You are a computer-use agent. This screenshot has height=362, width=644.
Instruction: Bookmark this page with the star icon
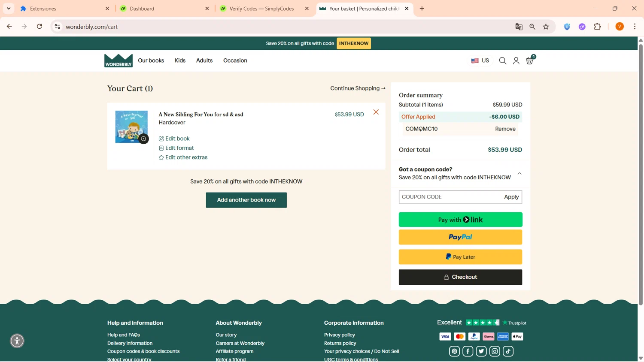[x=546, y=27]
